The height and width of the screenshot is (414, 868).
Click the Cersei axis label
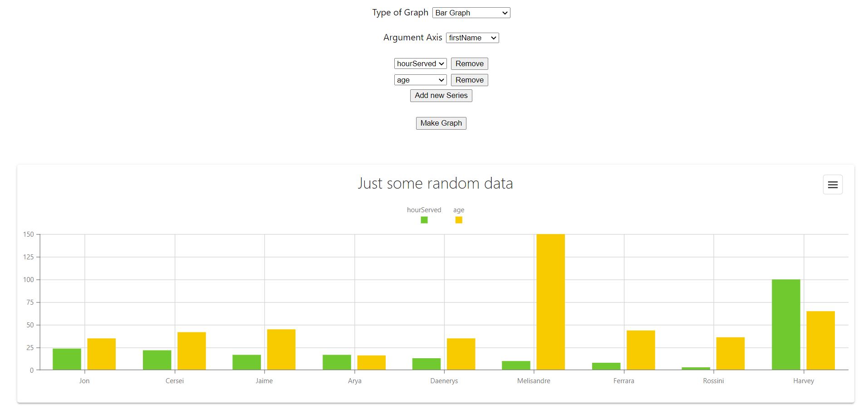coord(175,381)
